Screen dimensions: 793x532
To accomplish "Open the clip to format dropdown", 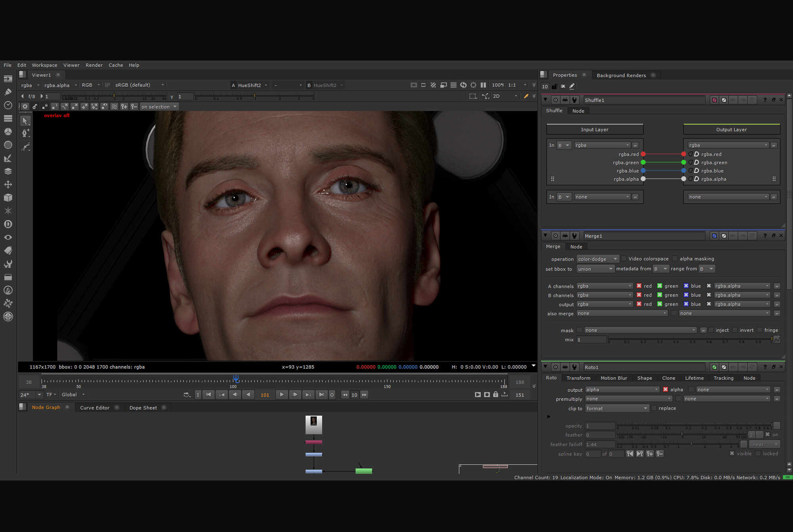I will click(x=617, y=408).
